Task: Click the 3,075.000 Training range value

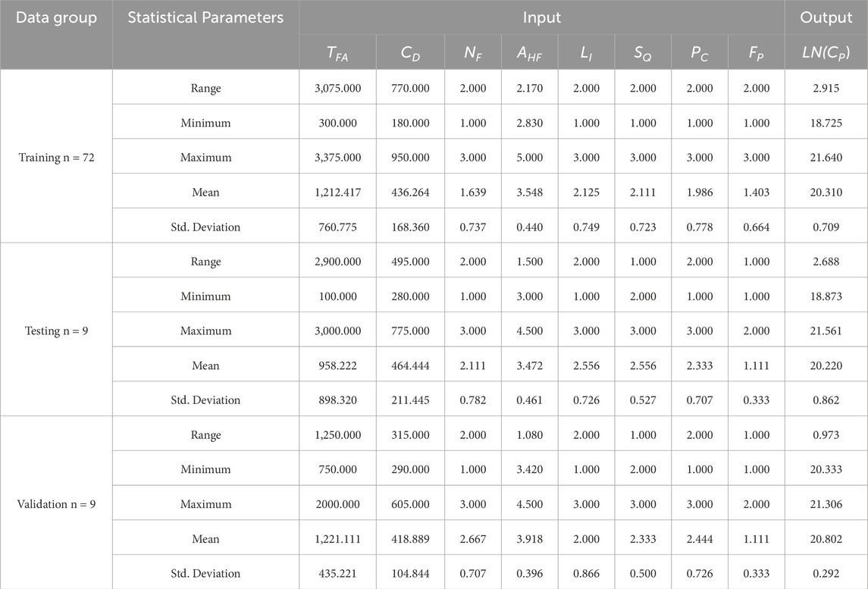Action: click(x=337, y=88)
